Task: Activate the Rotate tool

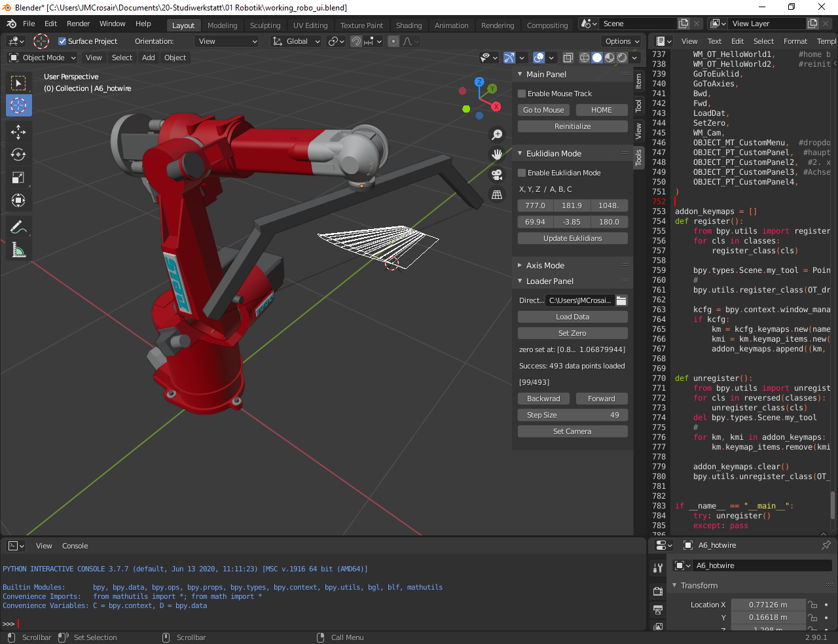Action: coord(18,154)
